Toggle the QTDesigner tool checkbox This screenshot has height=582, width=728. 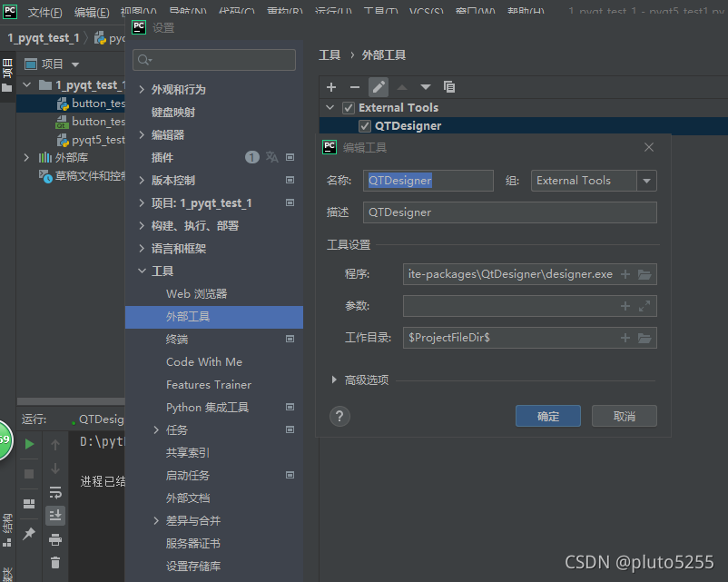tap(365, 126)
